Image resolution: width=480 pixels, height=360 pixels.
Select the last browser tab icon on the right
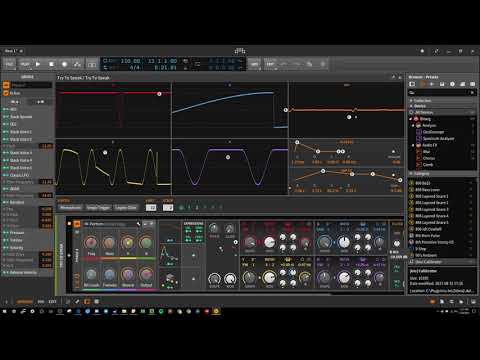pos(472,84)
